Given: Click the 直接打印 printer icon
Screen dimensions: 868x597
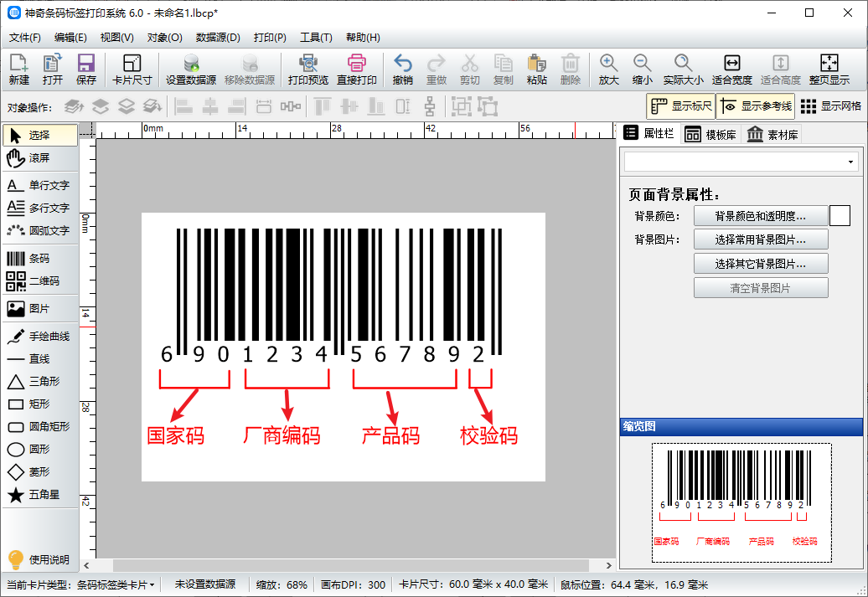Looking at the screenshot, I should point(357,69).
